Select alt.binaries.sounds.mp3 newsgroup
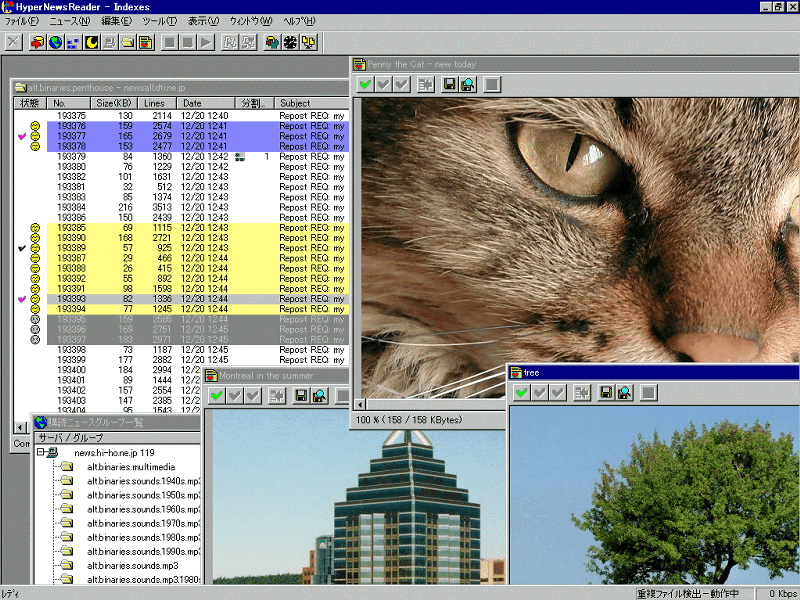This screenshot has height=600, width=800. coord(133,566)
